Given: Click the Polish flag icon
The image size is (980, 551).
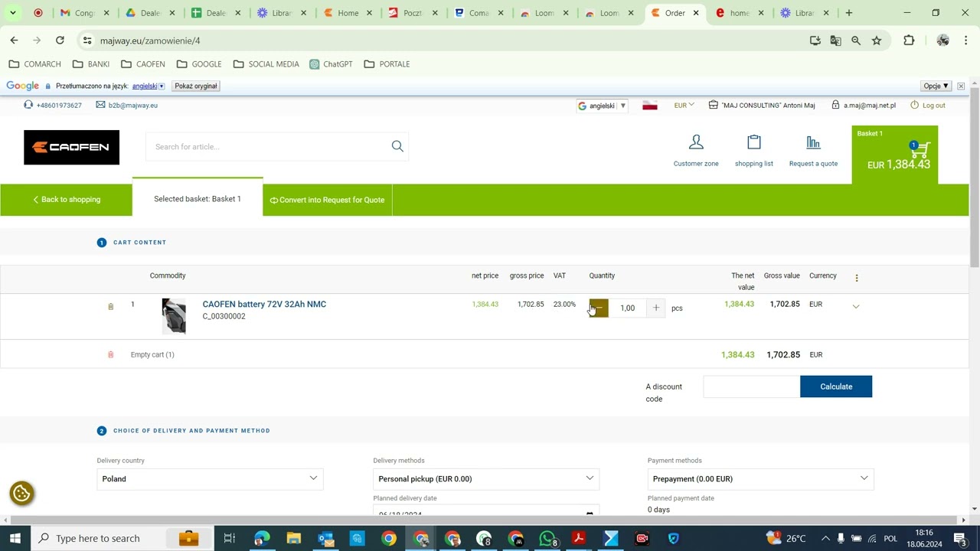Looking at the screenshot, I should (x=650, y=106).
